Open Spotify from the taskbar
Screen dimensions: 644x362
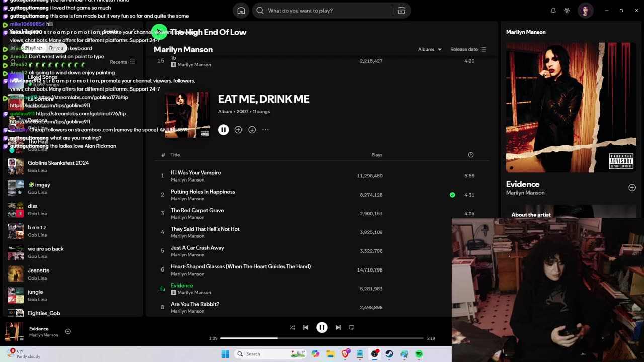[419, 354]
